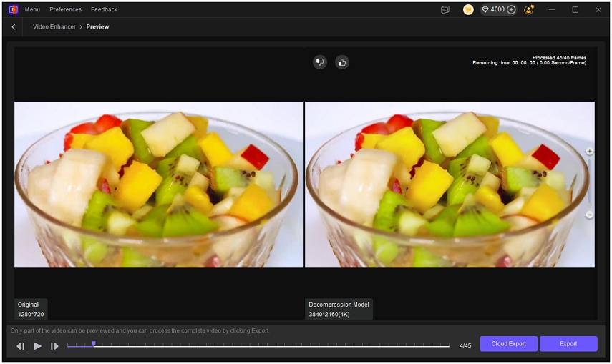
Task: Click the app logo icon
Action: [14, 9]
